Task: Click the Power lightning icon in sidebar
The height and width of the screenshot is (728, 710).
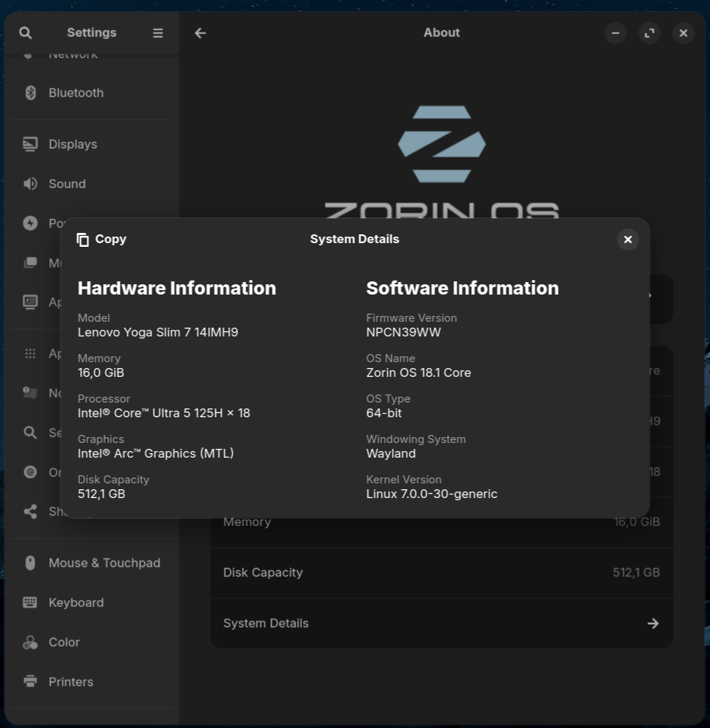Action: click(x=30, y=223)
